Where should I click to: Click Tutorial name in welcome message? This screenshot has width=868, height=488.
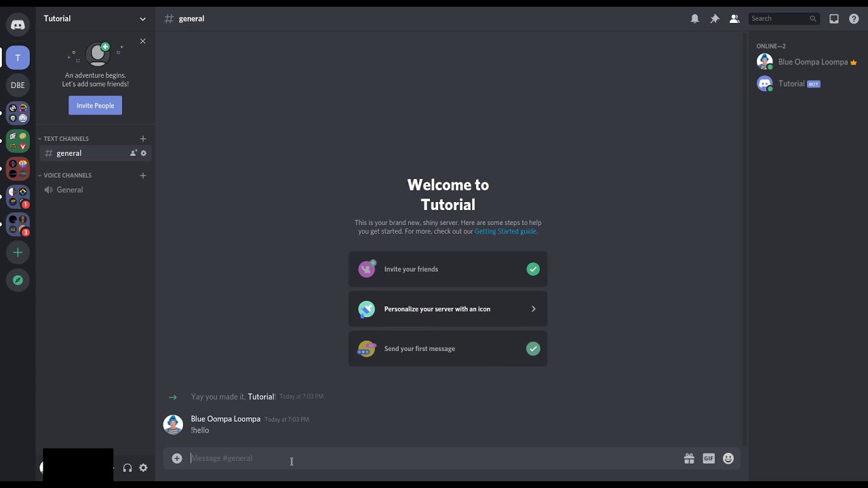click(x=261, y=396)
